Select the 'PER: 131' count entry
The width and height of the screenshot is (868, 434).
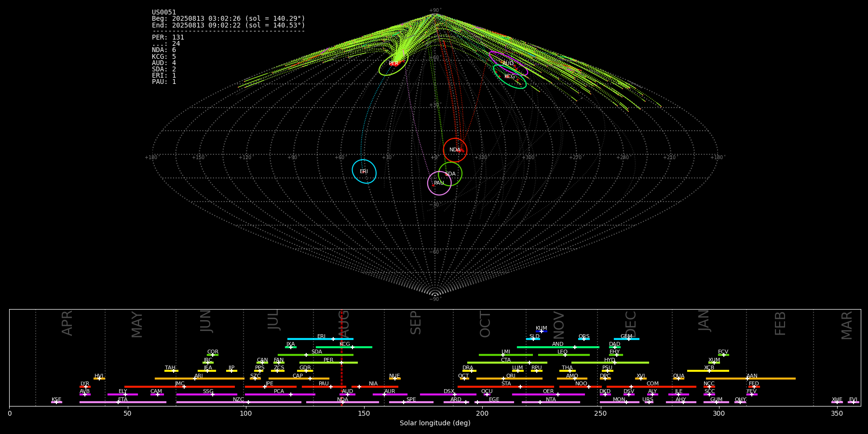click(x=168, y=37)
